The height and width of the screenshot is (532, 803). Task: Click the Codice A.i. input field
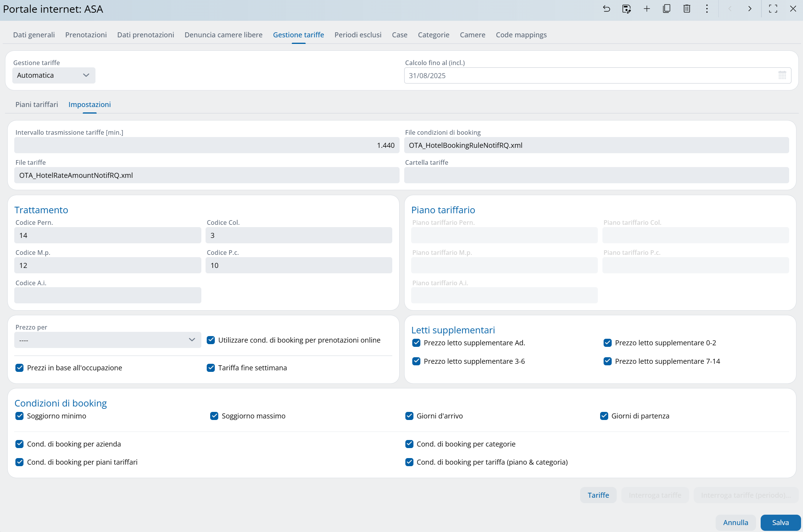(x=108, y=295)
